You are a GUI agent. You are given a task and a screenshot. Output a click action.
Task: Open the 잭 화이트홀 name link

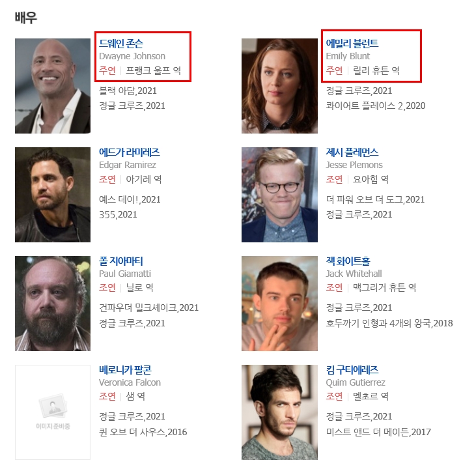point(348,261)
